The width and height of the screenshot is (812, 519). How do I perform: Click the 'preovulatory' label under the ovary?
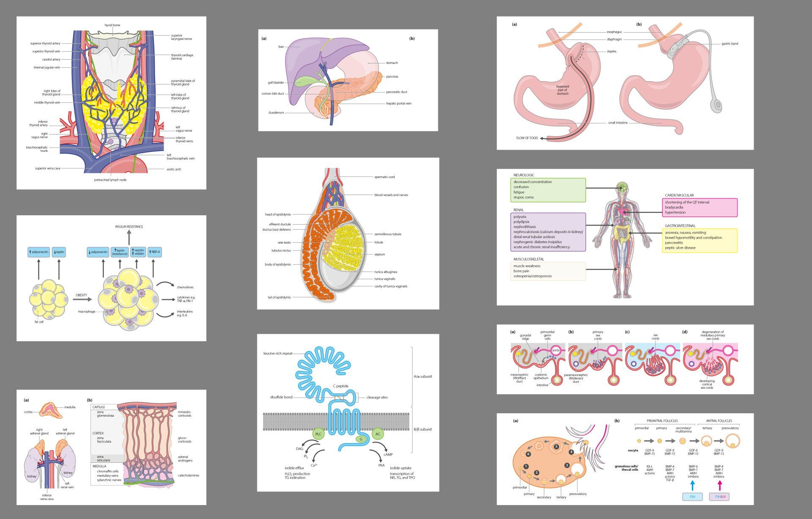click(578, 494)
